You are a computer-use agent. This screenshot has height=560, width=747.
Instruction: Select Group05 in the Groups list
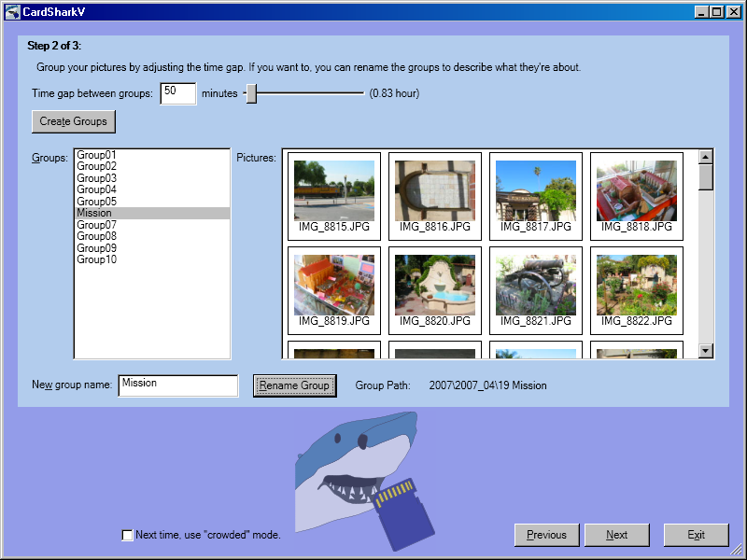[152, 202]
